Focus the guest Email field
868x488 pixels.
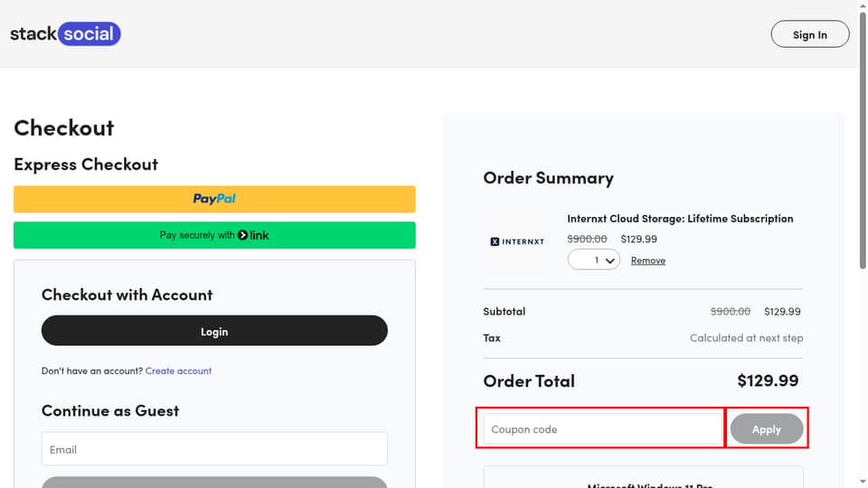click(214, 449)
